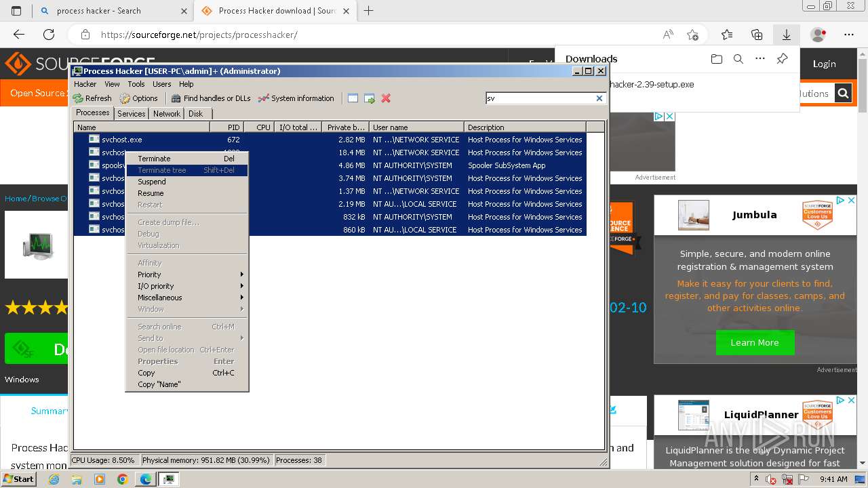Sort by the Private bytes column header
This screenshot has height=488, width=868.
345,127
